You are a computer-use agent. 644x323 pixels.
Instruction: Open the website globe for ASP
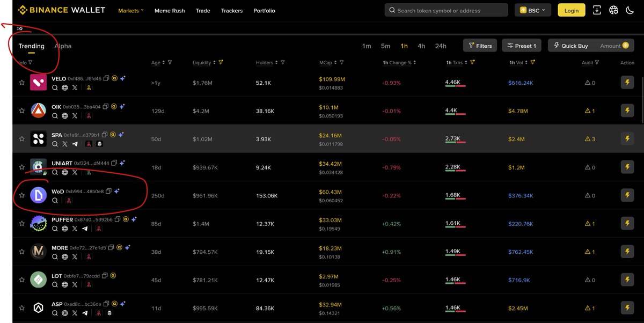point(64,313)
